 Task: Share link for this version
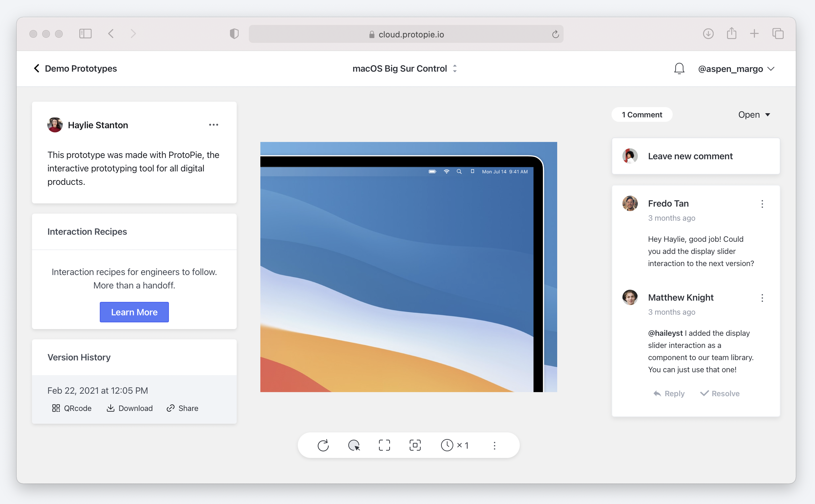182,408
